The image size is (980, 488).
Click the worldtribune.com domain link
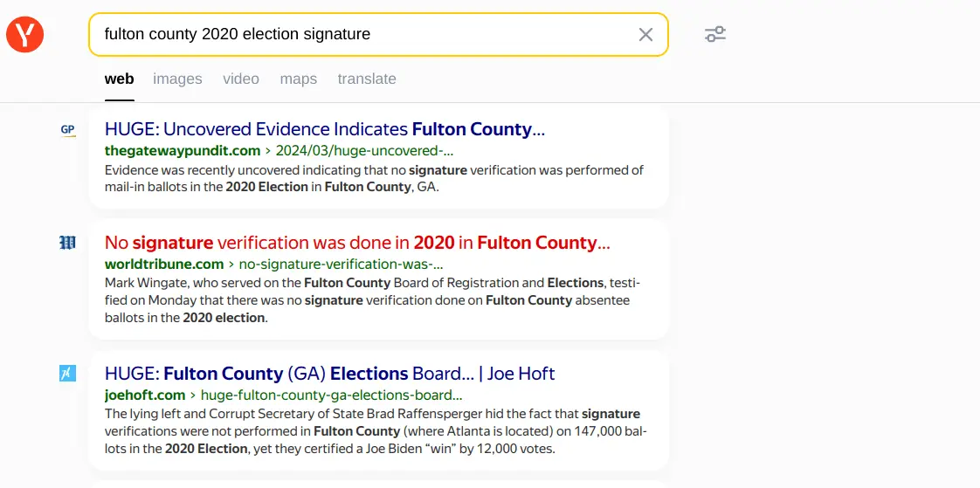click(164, 264)
